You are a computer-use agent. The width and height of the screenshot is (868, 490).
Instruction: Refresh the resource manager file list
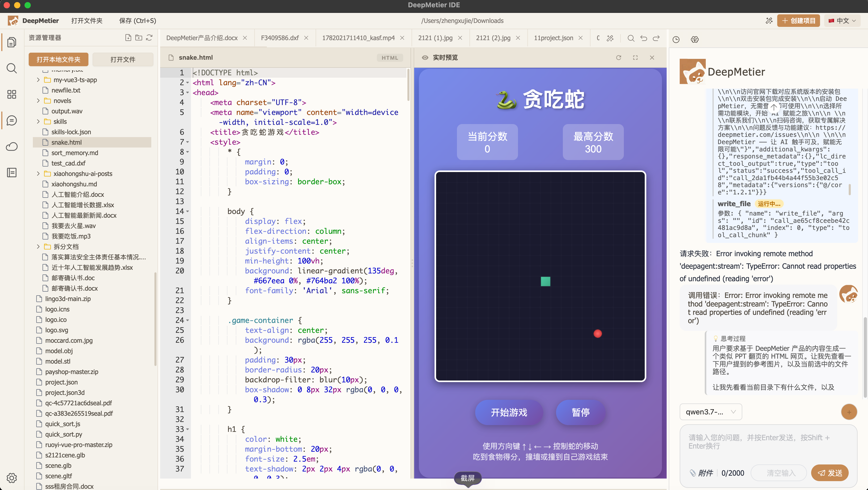149,38
